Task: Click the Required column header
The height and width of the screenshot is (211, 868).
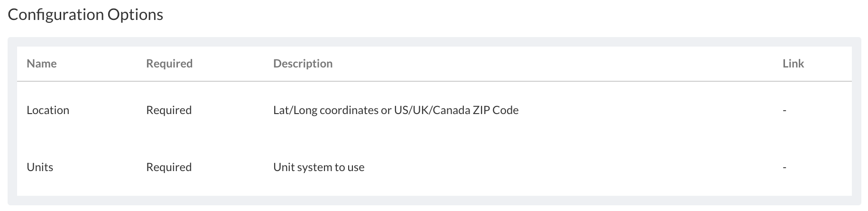Action: click(169, 64)
